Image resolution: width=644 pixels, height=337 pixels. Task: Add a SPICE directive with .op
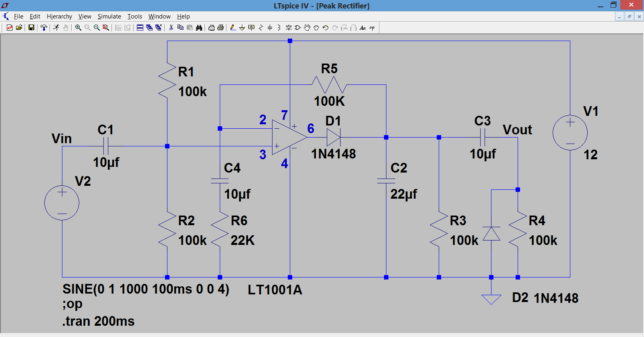click(x=372, y=27)
